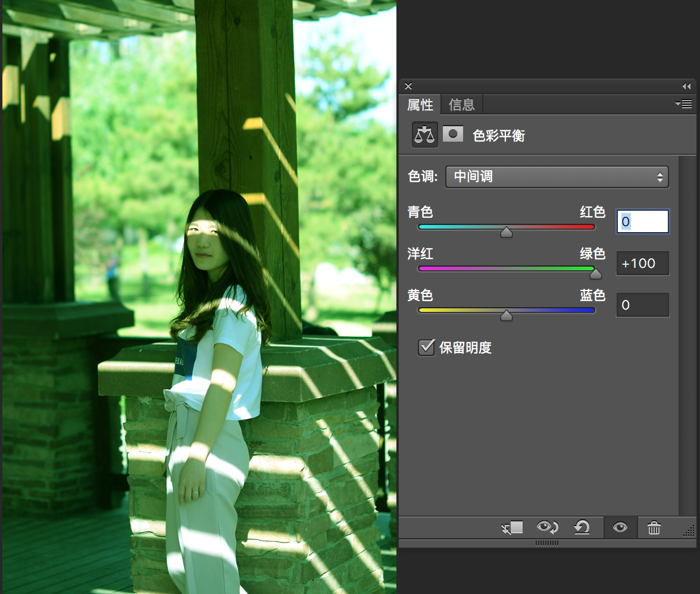This screenshot has width=700, height=594.
Task: Click the yellow-blue value field
Action: (x=642, y=305)
